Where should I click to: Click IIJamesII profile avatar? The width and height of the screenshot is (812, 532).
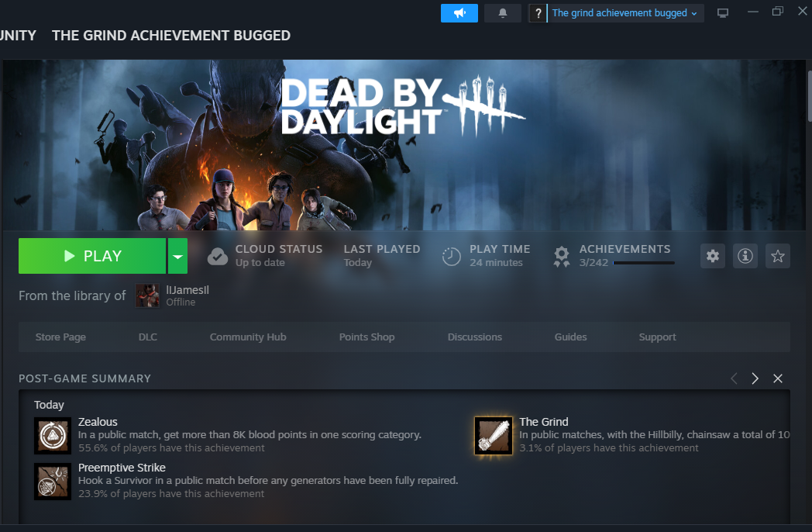(147, 295)
